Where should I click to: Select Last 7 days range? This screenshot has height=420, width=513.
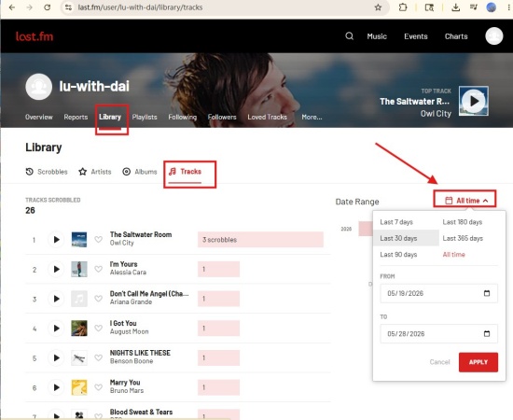click(x=396, y=222)
